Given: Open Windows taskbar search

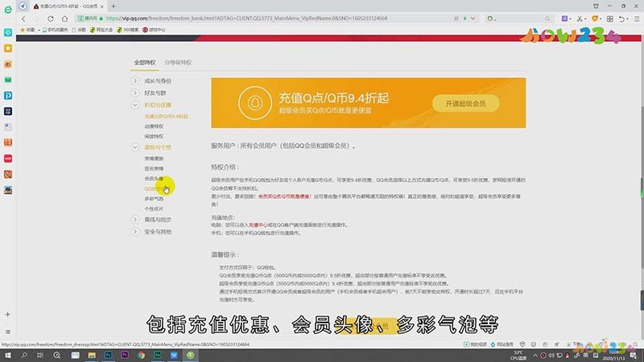Looking at the screenshot, I should click(x=24, y=356).
